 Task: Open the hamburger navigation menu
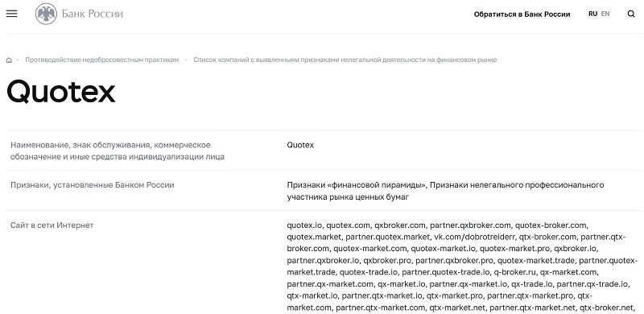pos(12,14)
